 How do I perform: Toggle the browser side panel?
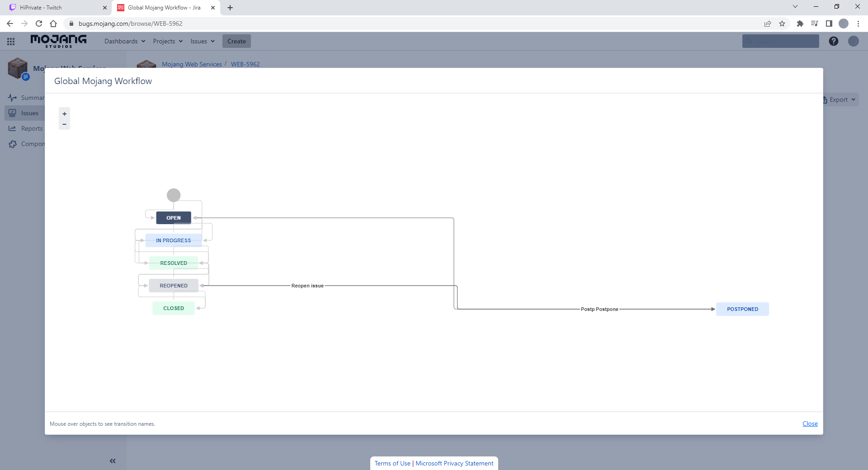[829, 23]
